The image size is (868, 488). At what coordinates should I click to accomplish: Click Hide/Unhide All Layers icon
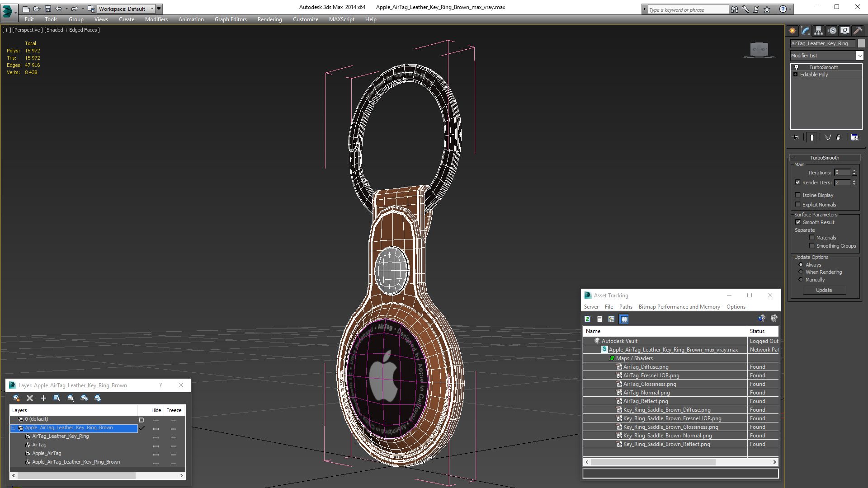[84, 398]
